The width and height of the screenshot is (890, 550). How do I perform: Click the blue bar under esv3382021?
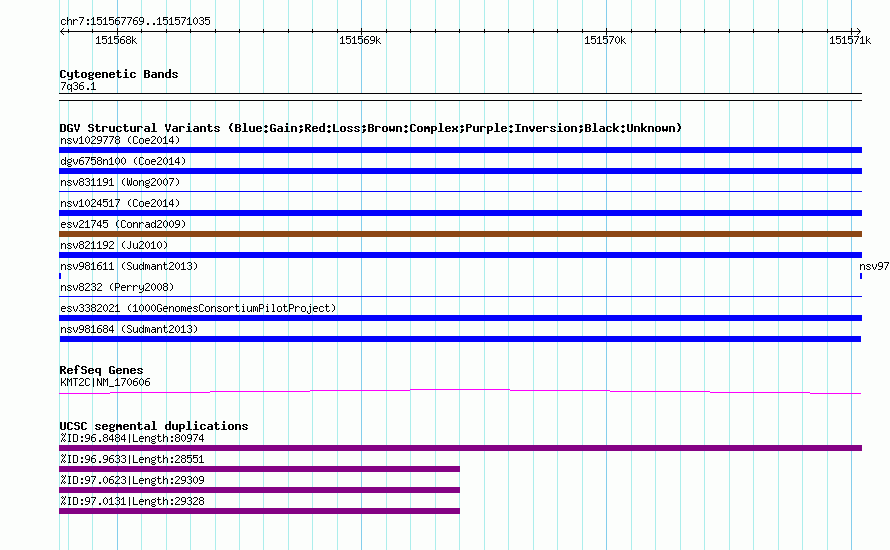[x=460, y=318]
